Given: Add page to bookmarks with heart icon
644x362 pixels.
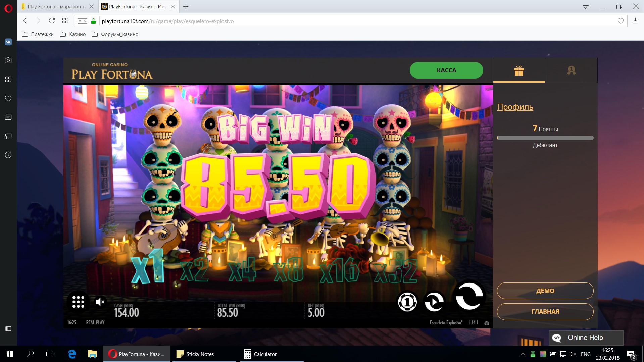Looking at the screenshot, I should pos(621,21).
